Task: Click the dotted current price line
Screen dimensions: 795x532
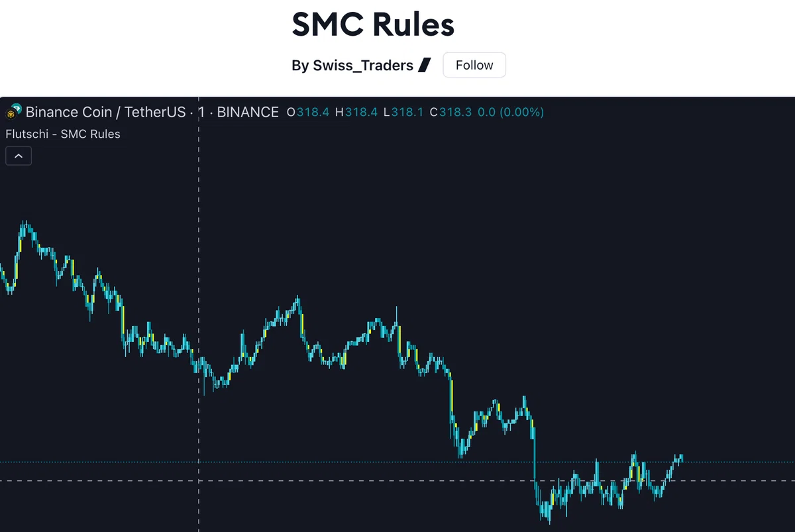Action: [397, 462]
